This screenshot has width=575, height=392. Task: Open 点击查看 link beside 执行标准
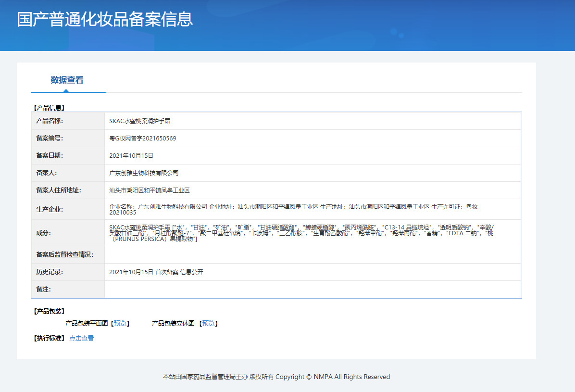pyautogui.click(x=82, y=338)
